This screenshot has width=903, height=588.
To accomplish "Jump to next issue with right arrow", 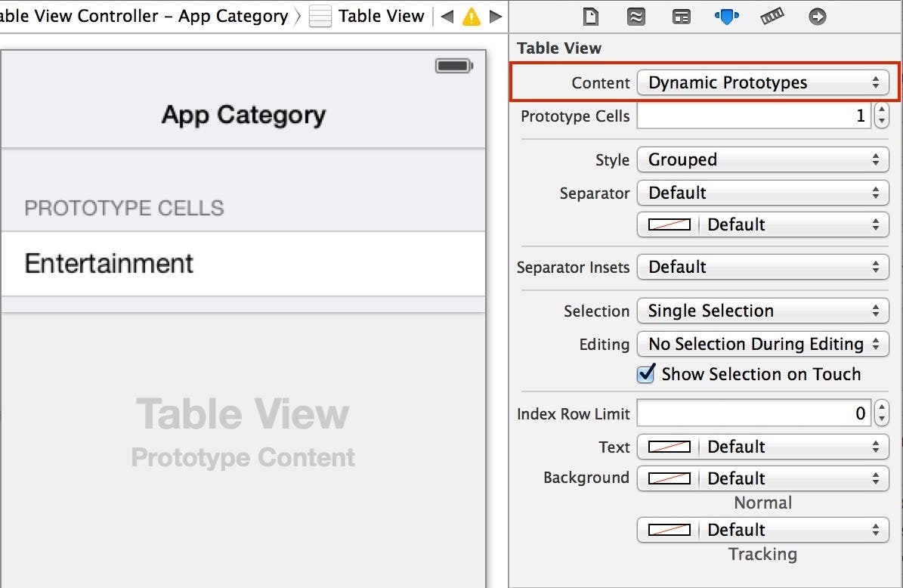I will [496, 17].
